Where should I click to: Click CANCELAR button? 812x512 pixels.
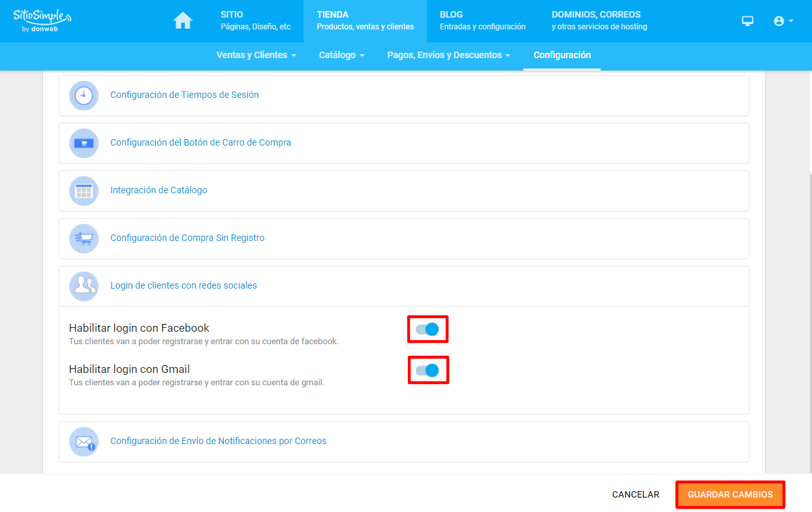point(636,495)
